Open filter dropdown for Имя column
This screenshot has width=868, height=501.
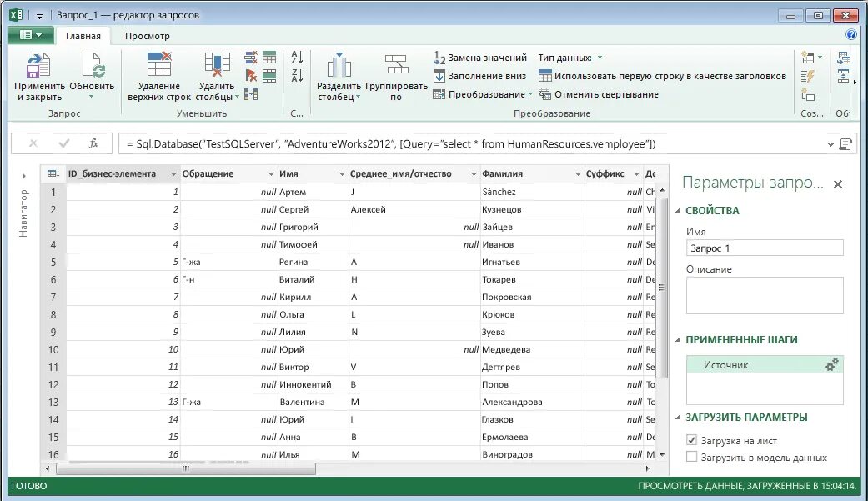[342, 174]
